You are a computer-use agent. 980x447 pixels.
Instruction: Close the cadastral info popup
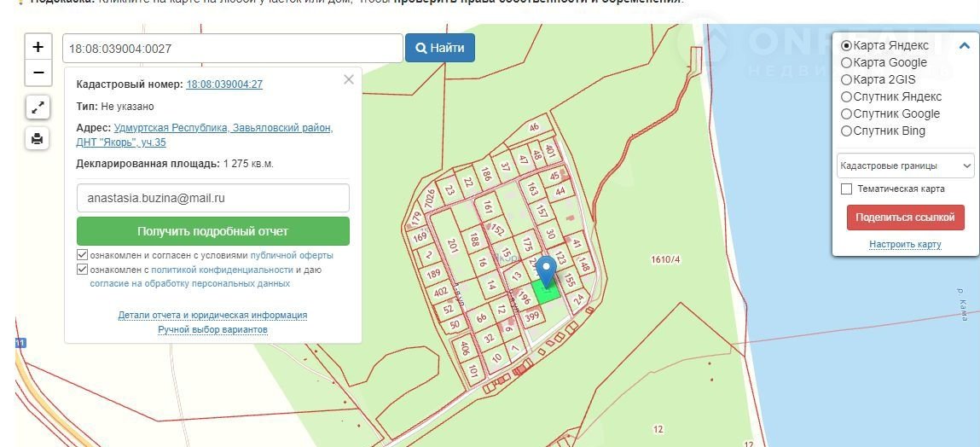[348, 79]
